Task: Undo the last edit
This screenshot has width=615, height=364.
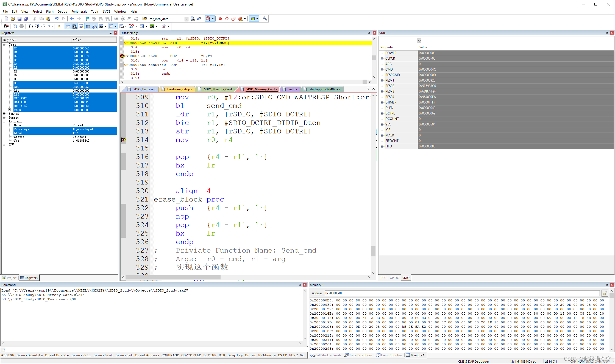Action: click(x=57, y=19)
